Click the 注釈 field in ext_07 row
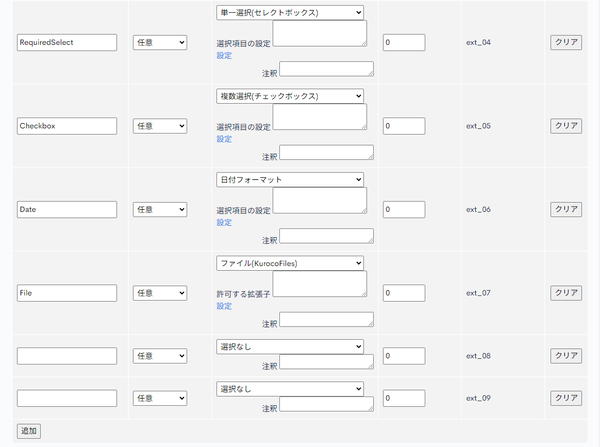Screen dimensions: 600x447 (x=326, y=320)
